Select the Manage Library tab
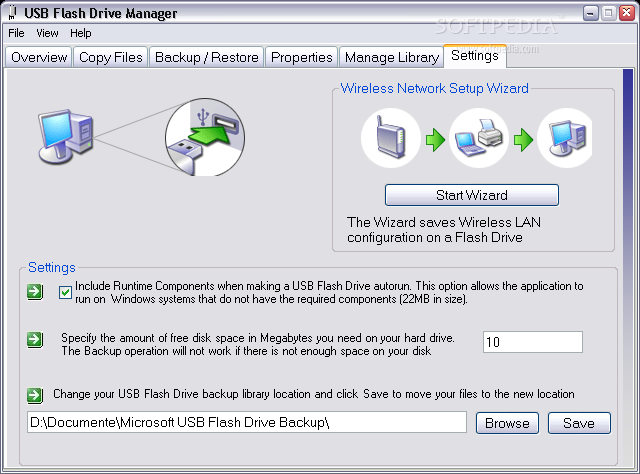 (x=391, y=57)
